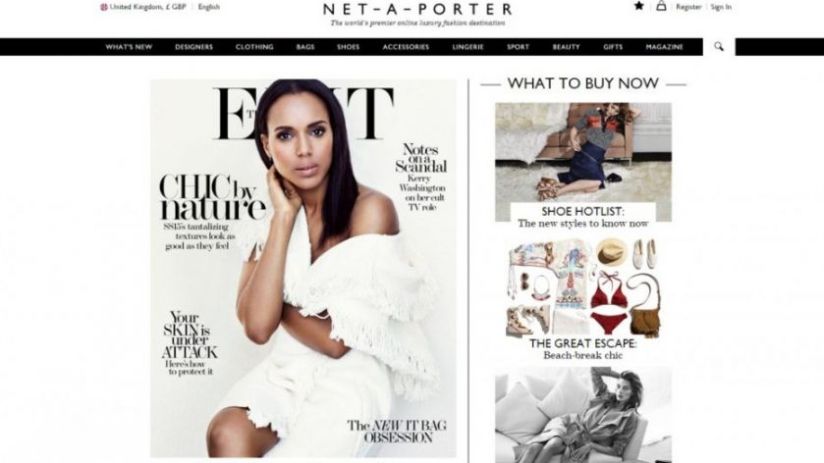Open the shopping bag icon
Screen dimensions: 824x463
pos(661,6)
